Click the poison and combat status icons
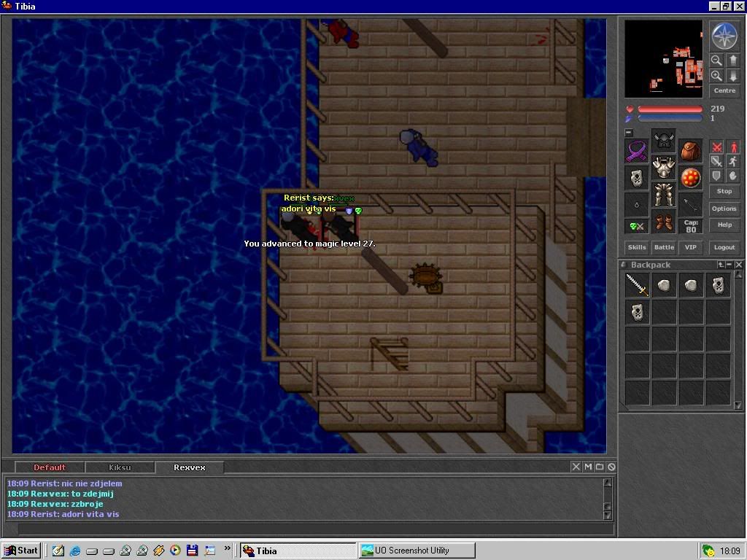747x560 pixels. click(x=636, y=227)
